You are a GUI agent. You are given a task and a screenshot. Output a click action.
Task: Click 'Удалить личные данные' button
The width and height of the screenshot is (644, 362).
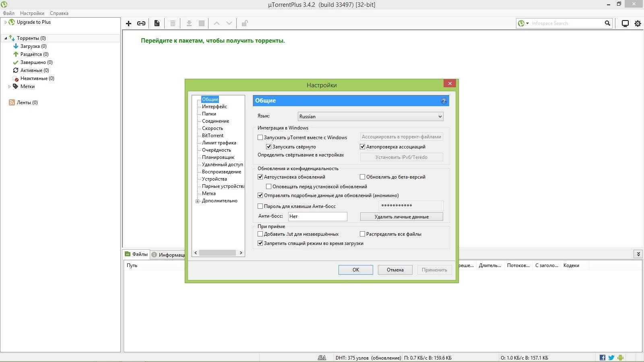tap(402, 217)
